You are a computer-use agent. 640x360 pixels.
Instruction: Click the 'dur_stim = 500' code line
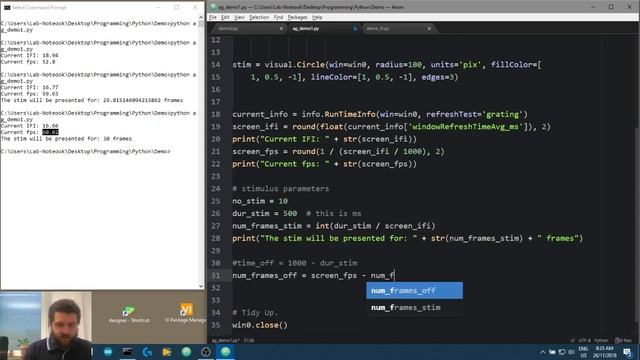(265, 213)
